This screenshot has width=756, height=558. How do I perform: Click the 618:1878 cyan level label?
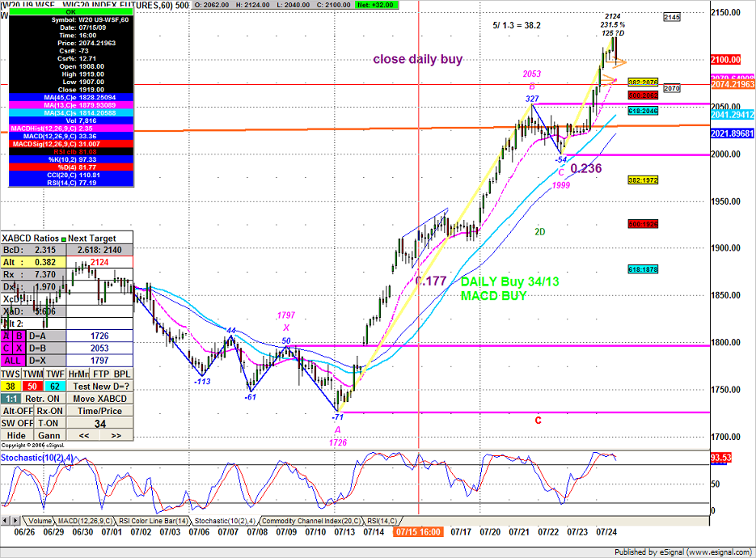point(643,269)
